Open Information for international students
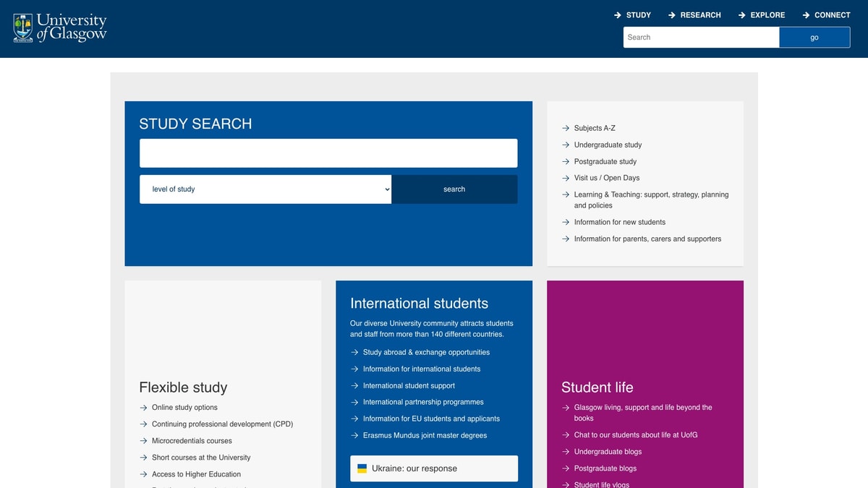This screenshot has height=488, width=868. coord(421,369)
